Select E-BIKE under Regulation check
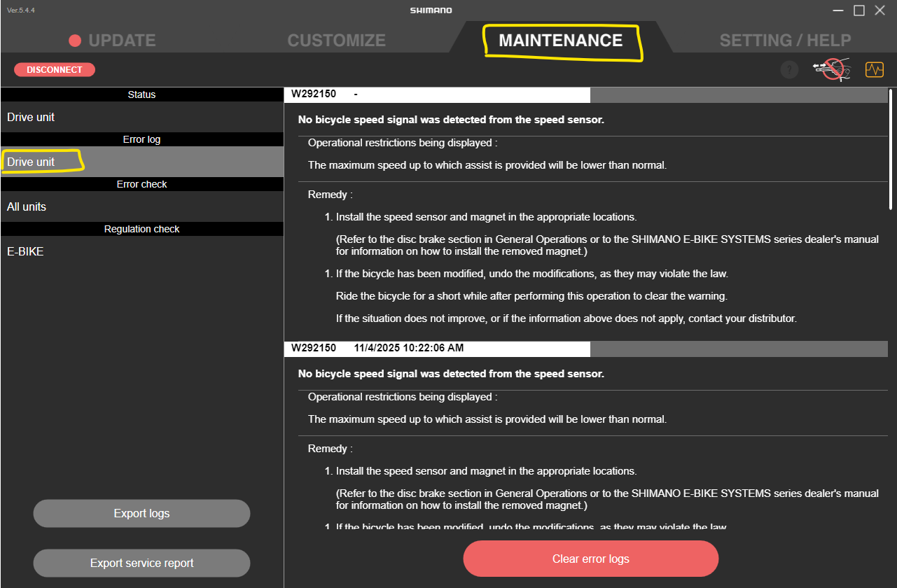Viewport: 897px width, 588px height. point(142,251)
